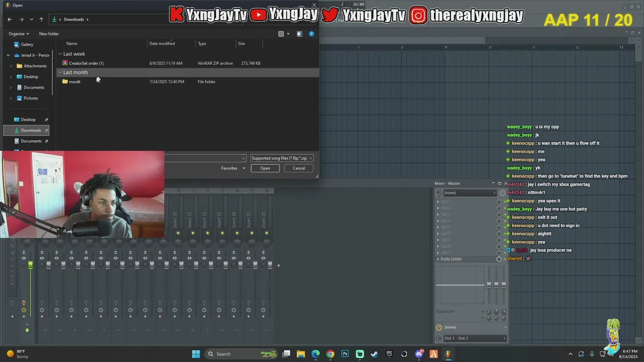The height and width of the screenshot is (362, 644).
Task: Open view options dropdown arrow
Action: (x=288, y=34)
